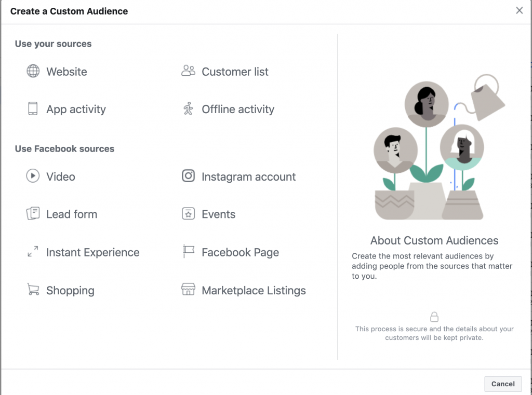
Task: Click the 'This process is secure' privacy note
Action: tap(434, 333)
